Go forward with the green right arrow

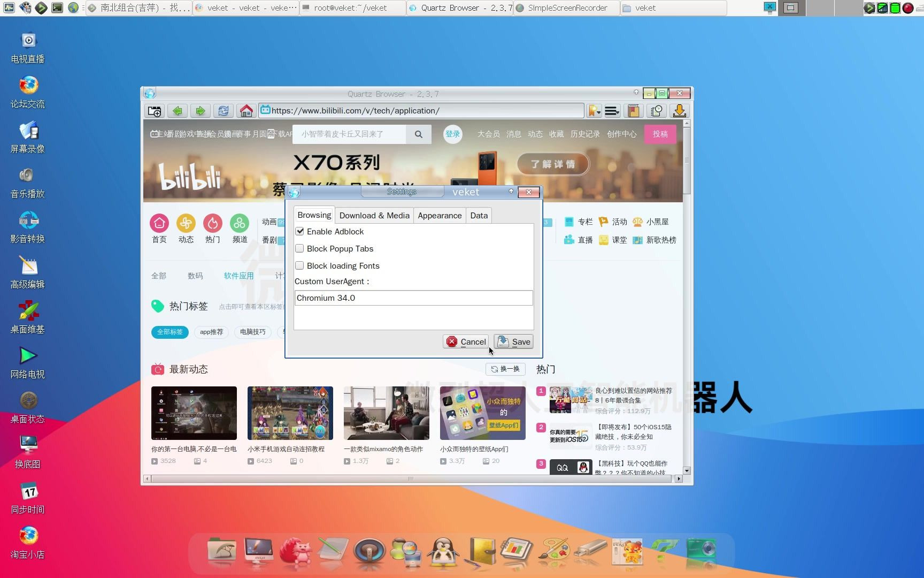pyautogui.click(x=200, y=111)
